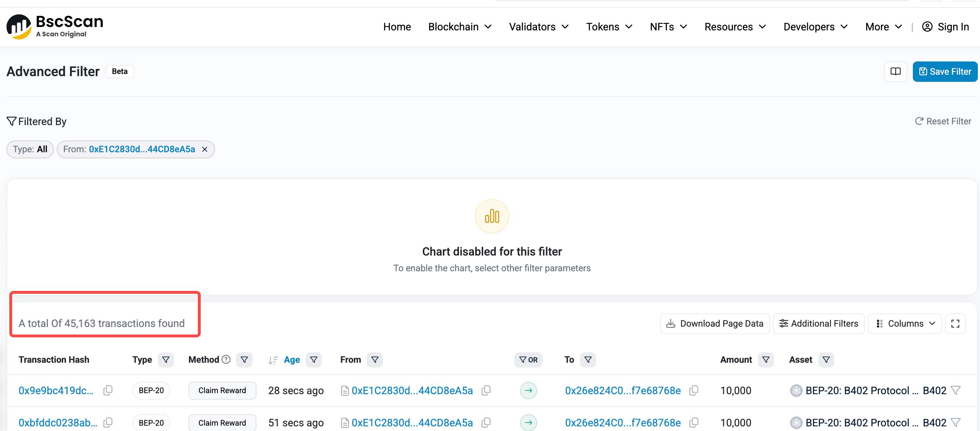The image size is (980, 431).
Task: Open the Columns dropdown
Action: (x=905, y=323)
